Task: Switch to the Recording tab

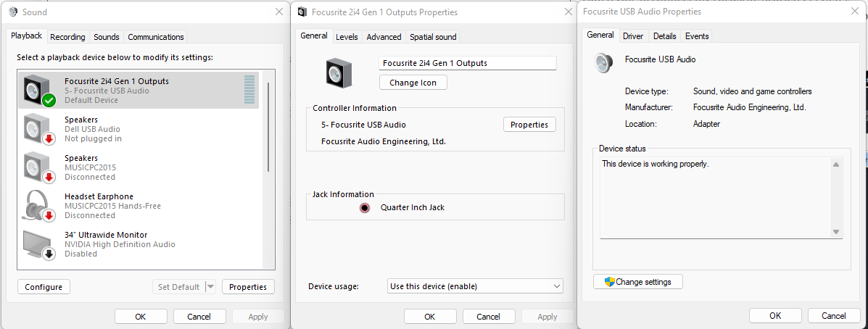Action: click(x=67, y=37)
